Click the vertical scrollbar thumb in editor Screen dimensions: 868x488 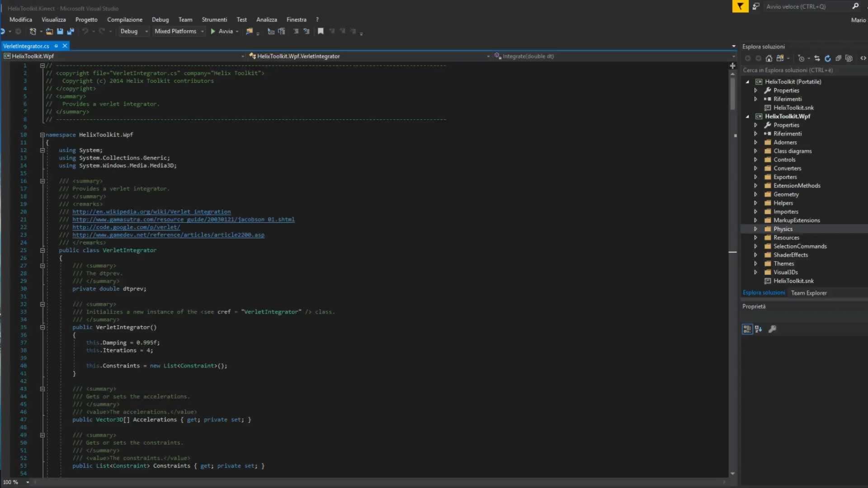coord(732,94)
